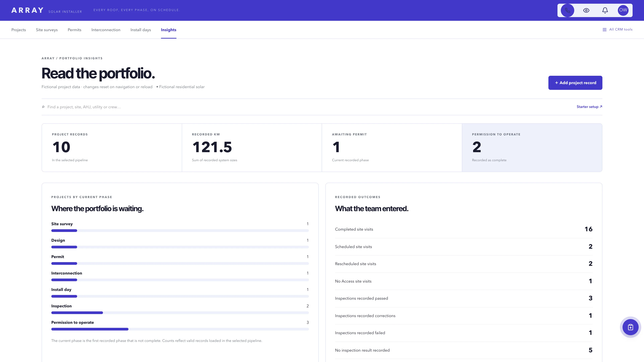This screenshot has height=362, width=644.
Task: Select the Install days tab
Action: (141, 30)
